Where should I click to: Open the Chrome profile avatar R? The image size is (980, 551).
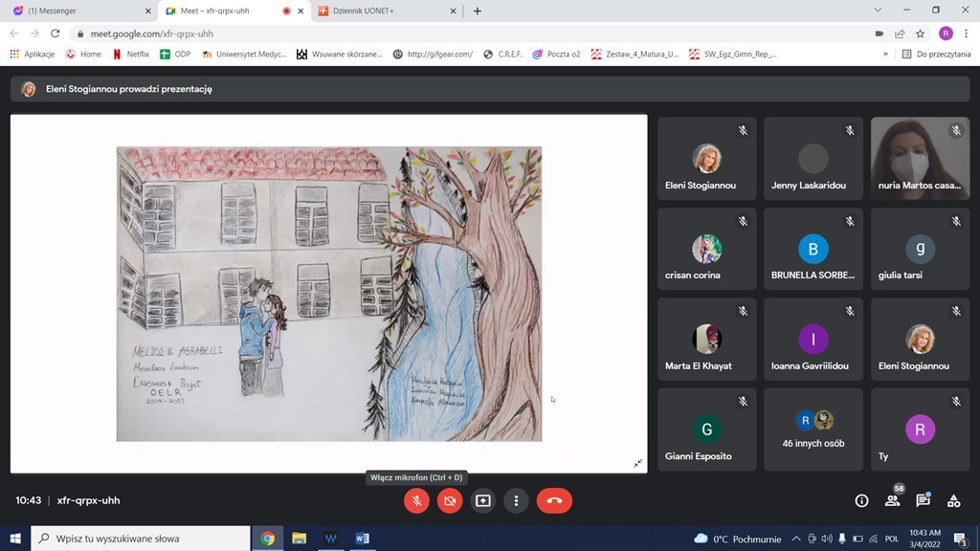point(946,33)
